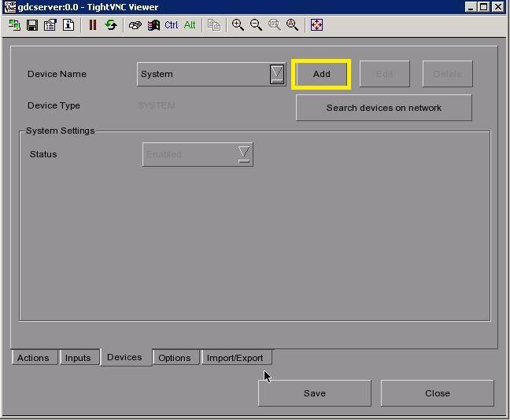
Task: Click the SYSTEM device type value
Action: click(157, 105)
